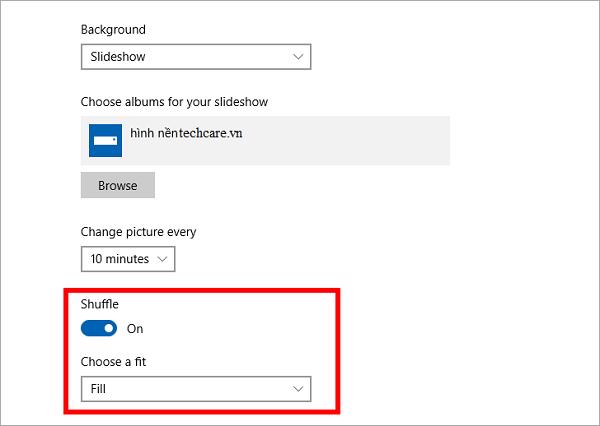Click the Browse button
Viewport: 600px width, 426px height.
coord(118,186)
